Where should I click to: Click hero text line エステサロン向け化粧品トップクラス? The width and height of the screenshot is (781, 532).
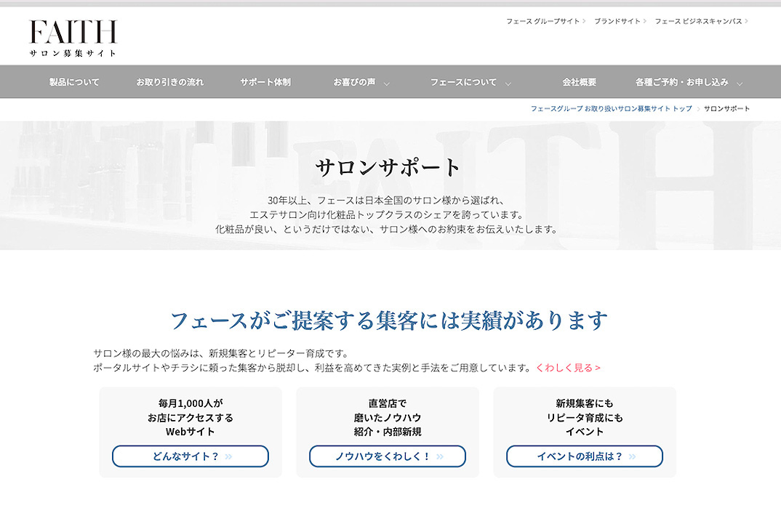pos(387,215)
